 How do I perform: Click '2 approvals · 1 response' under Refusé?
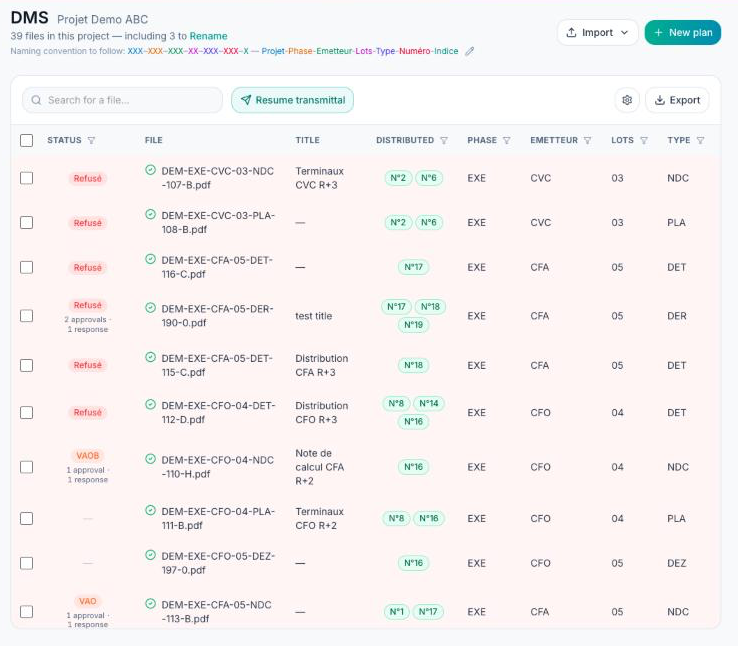coord(88,324)
